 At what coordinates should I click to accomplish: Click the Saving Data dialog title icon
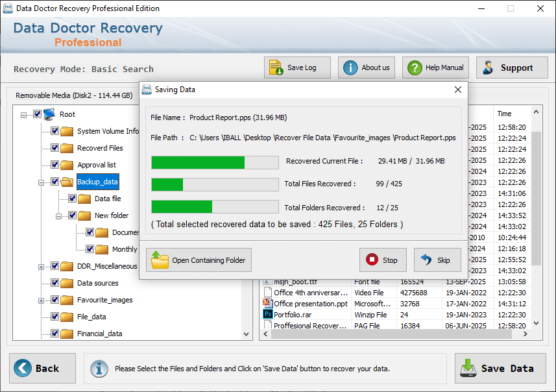click(147, 90)
